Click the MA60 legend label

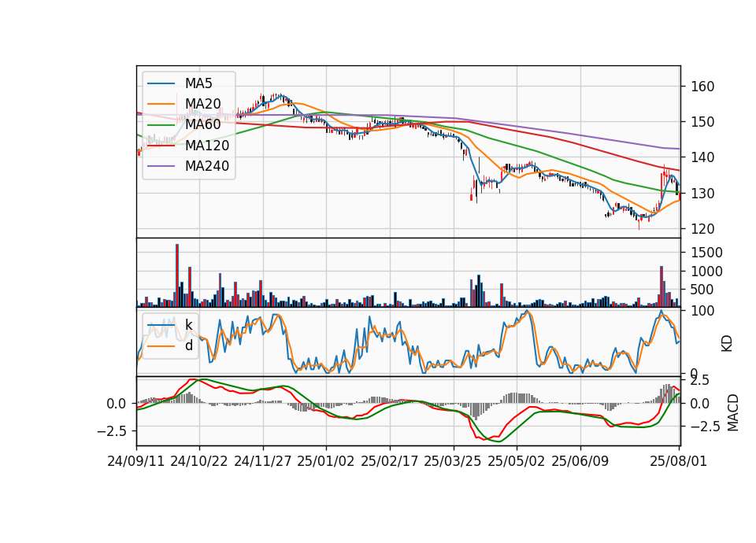(x=202, y=124)
